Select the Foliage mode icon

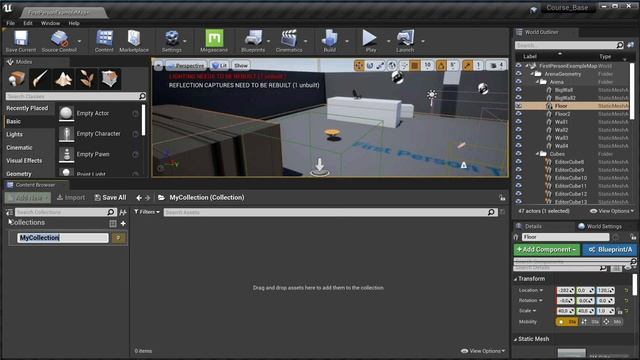click(87, 78)
